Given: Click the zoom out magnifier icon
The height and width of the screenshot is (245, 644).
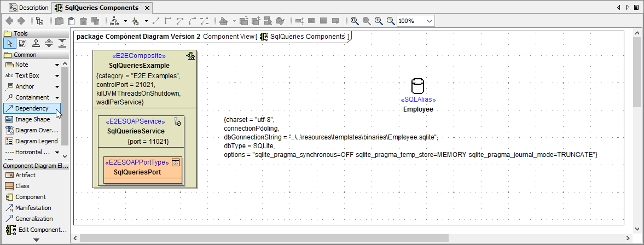Looking at the screenshot, I should pyautogui.click(x=391, y=21).
